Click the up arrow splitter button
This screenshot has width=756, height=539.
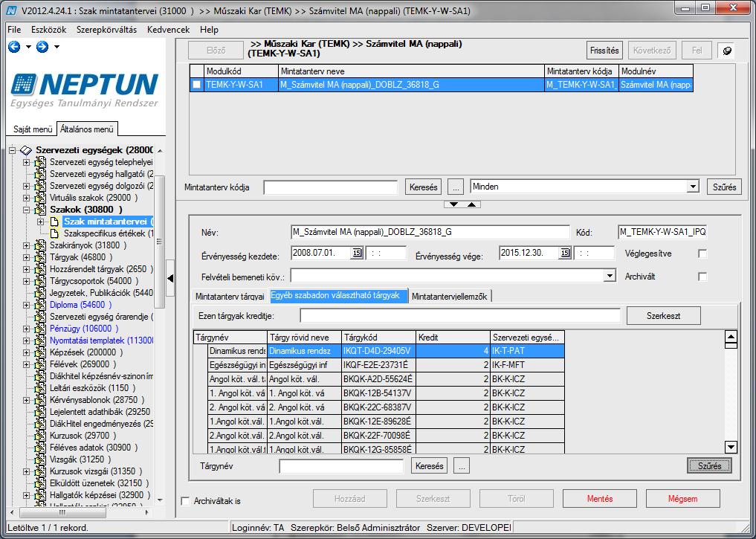point(471,204)
